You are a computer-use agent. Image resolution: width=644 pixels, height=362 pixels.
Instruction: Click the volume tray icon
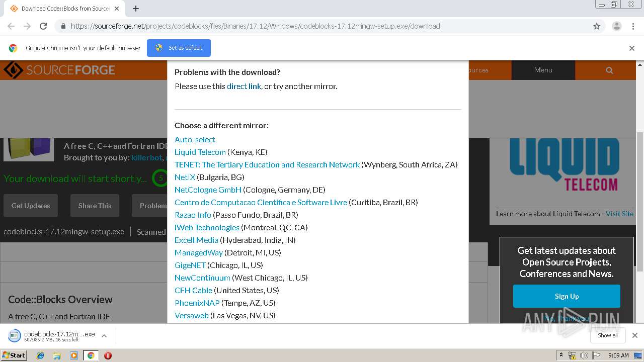pos(584,355)
